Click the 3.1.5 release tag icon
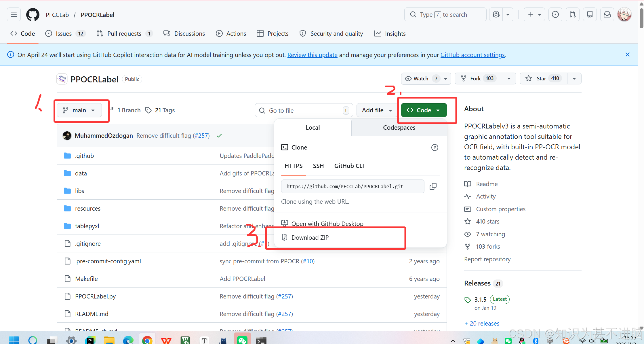The height and width of the screenshot is (344, 644). click(468, 300)
